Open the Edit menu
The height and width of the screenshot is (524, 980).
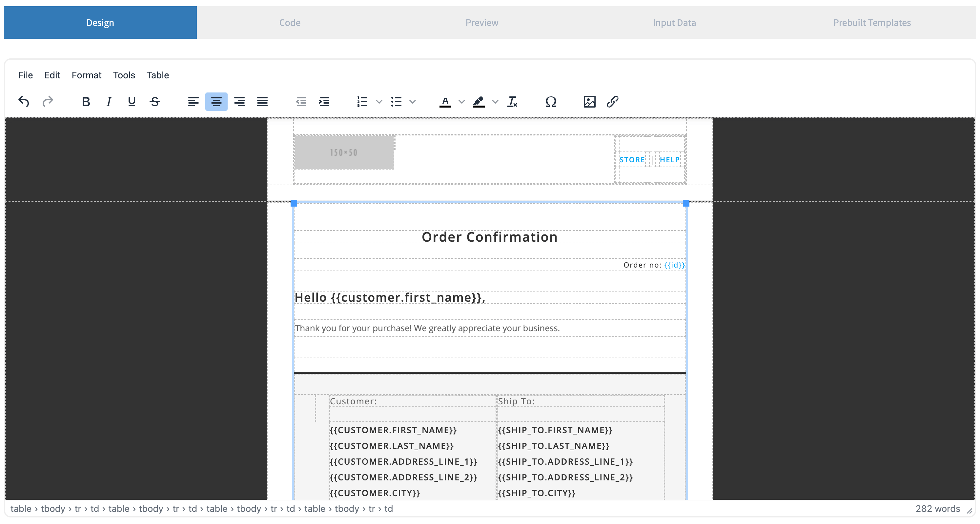[52, 75]
